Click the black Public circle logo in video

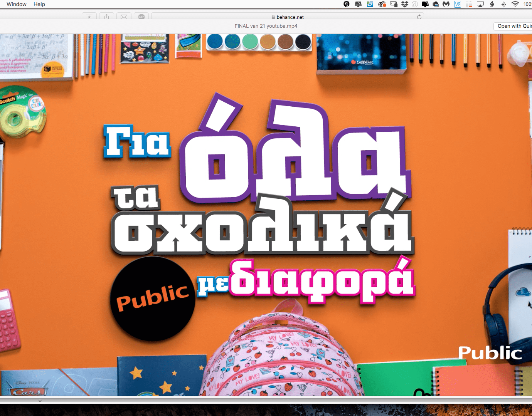(x=153, y=299)
